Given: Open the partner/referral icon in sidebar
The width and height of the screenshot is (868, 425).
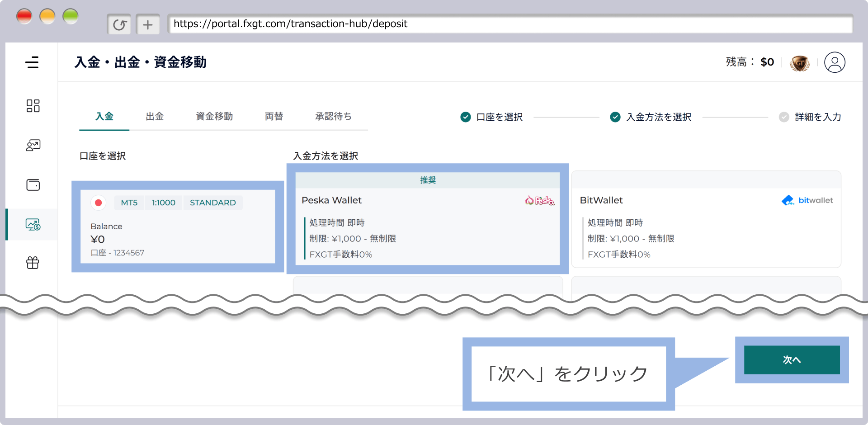Looking at the screenshot, I should tap(33, 145).
